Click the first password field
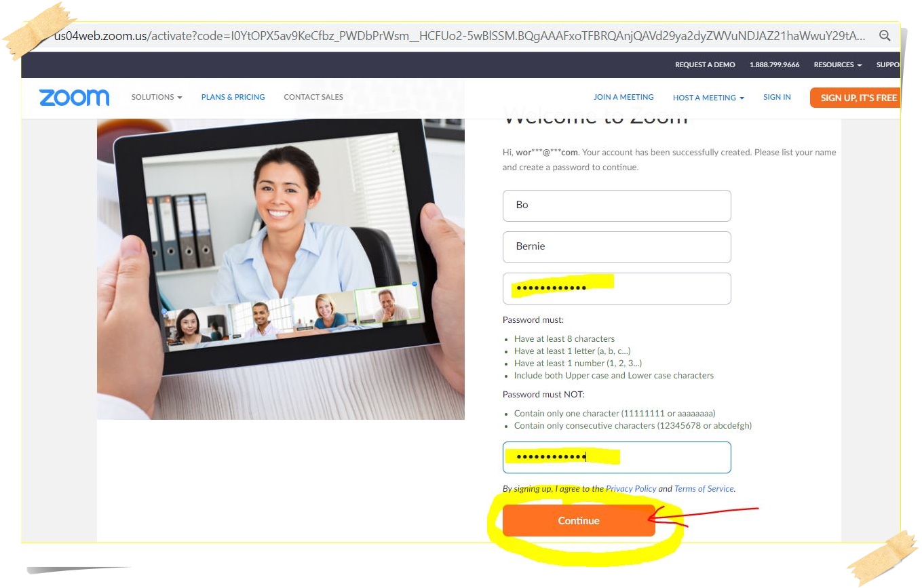Screen dimensions: 922x588 coord(617,288)
